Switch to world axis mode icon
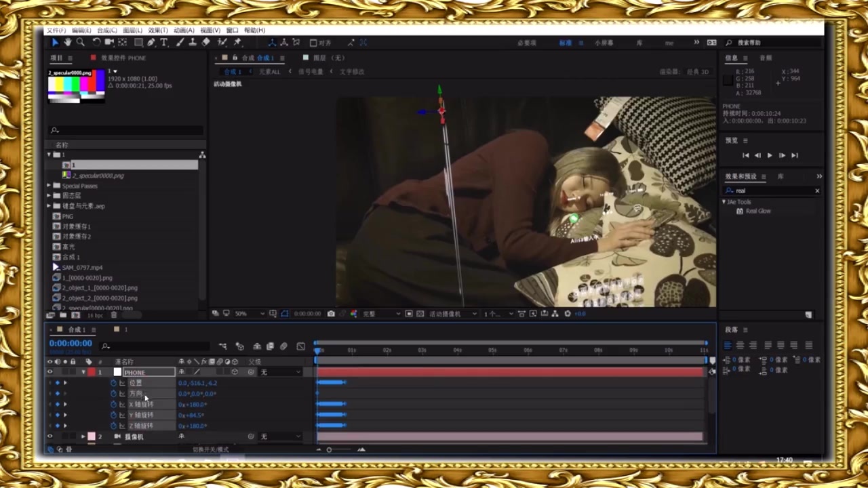 (x=284, y=42)
